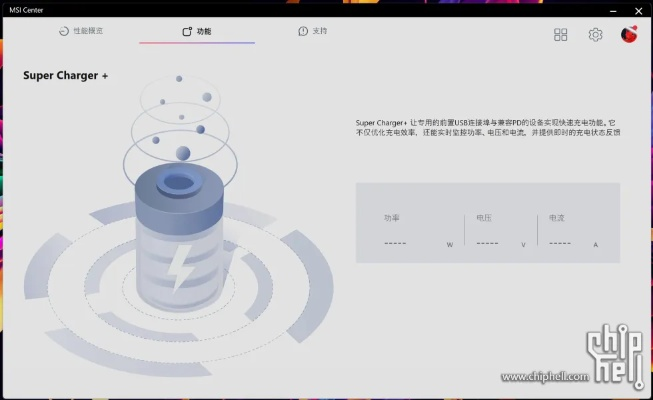
Task: Open settings via the gear icon
Action: pos(595,35)
